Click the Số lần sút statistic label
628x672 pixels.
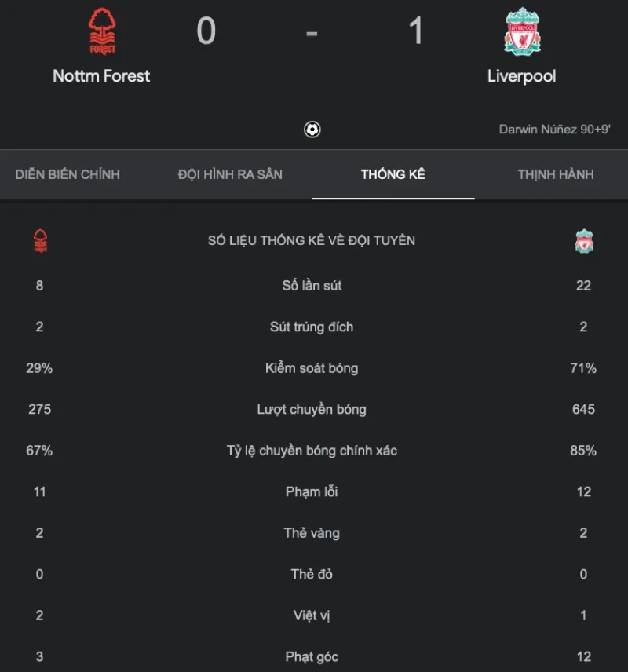(x=311, y=285)
